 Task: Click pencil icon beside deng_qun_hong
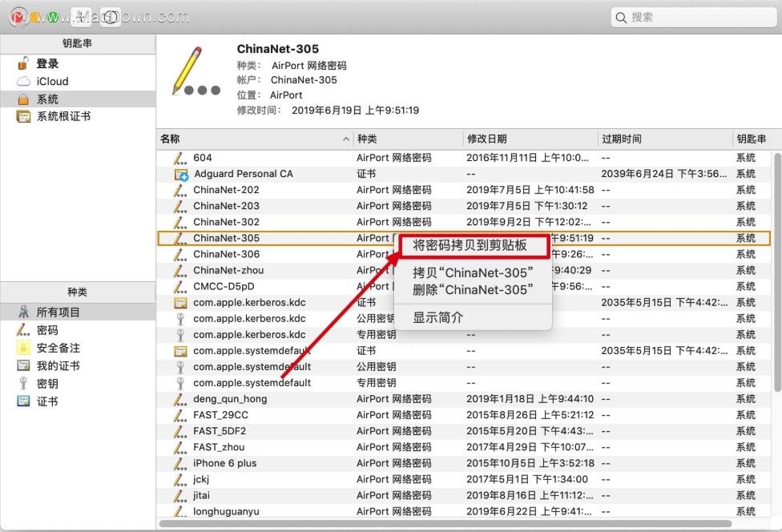(179, 399)
